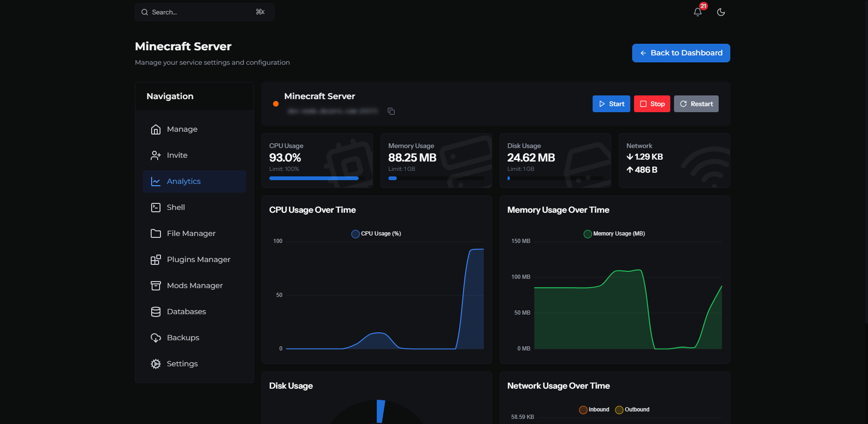Copy the server address icon
The width and height of the screenshot is (868, 424).
coord(391,111)
